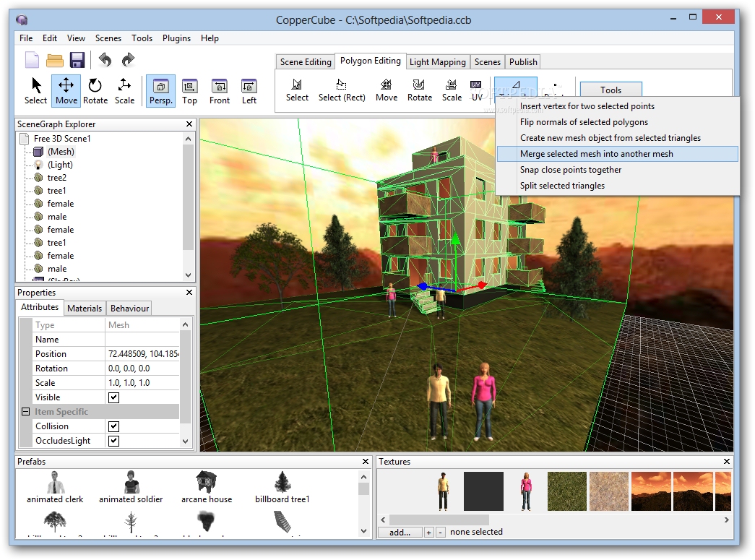Choose Polygon Editing Rotate tool
Image resolution: width=755 pixels, height=560 pixels.
point(420,90)
